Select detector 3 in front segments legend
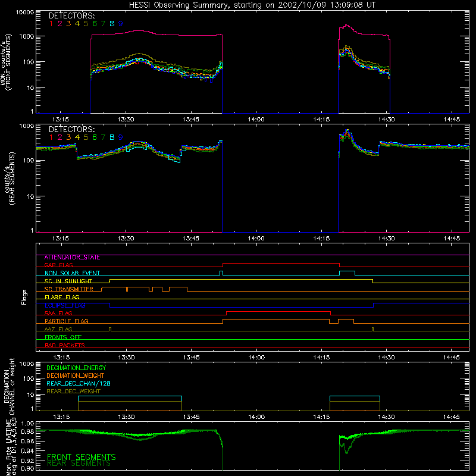476x476 pixels. click(x=68, y=24)
